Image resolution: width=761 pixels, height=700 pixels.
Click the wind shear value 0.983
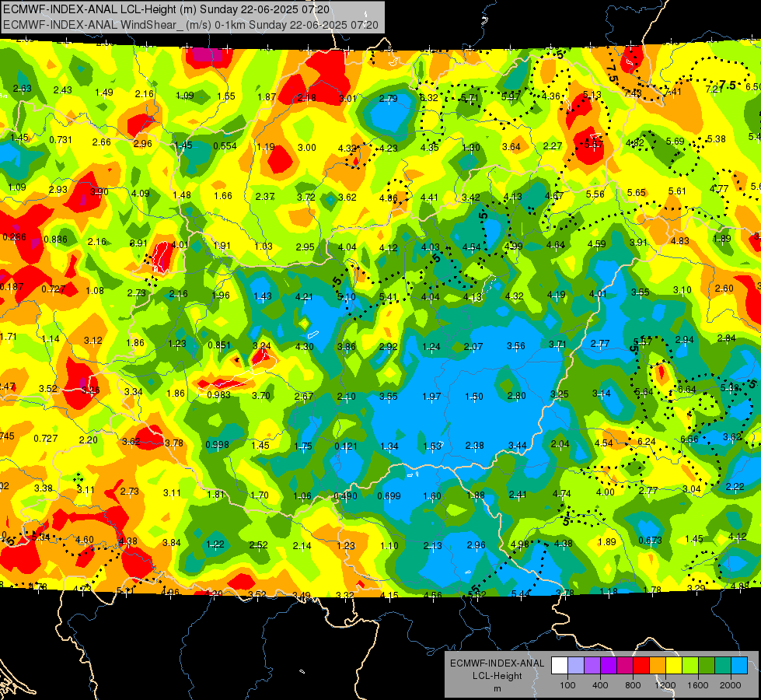tap(219, 395)
